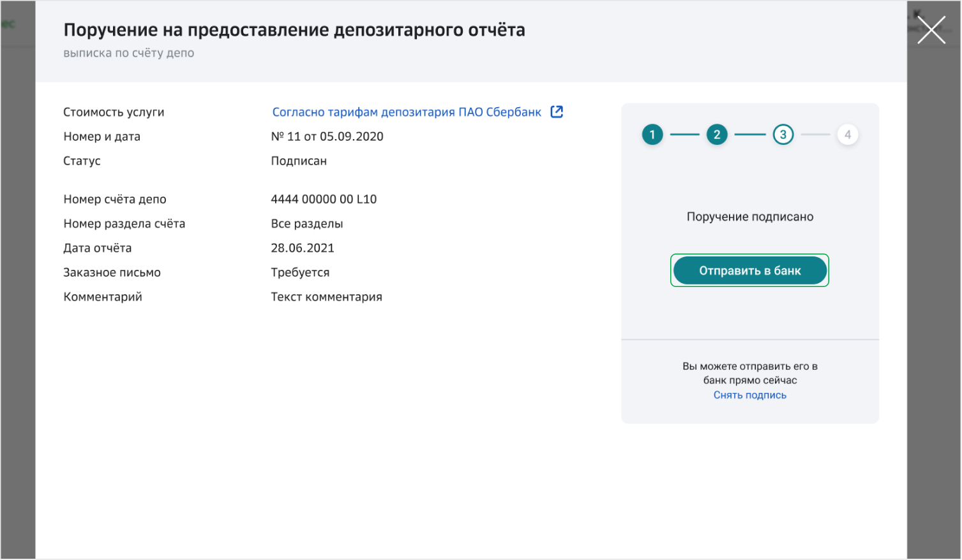Click the '№ 11 от 05.09.2020' value
The width and height of the screenshot is (962, 560).
pos(327,136)
